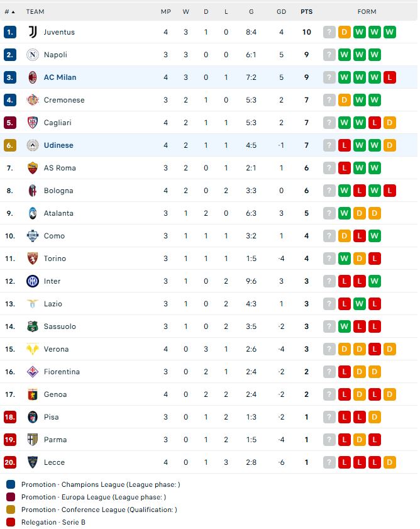Image resolution: width=420 pixels, height=529 pixels.
Task: Click the Verona team crest
Action: [33, 349]
